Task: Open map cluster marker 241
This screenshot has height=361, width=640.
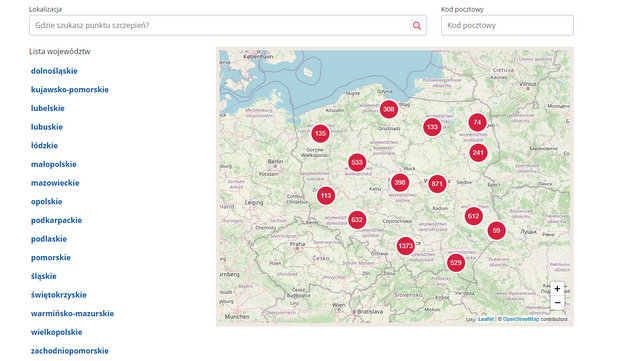Action: (478, 153)
